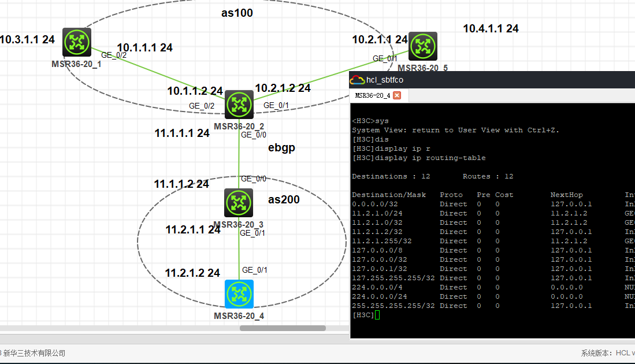Click the MSR36-20_1 device name label

click(76, 64)
